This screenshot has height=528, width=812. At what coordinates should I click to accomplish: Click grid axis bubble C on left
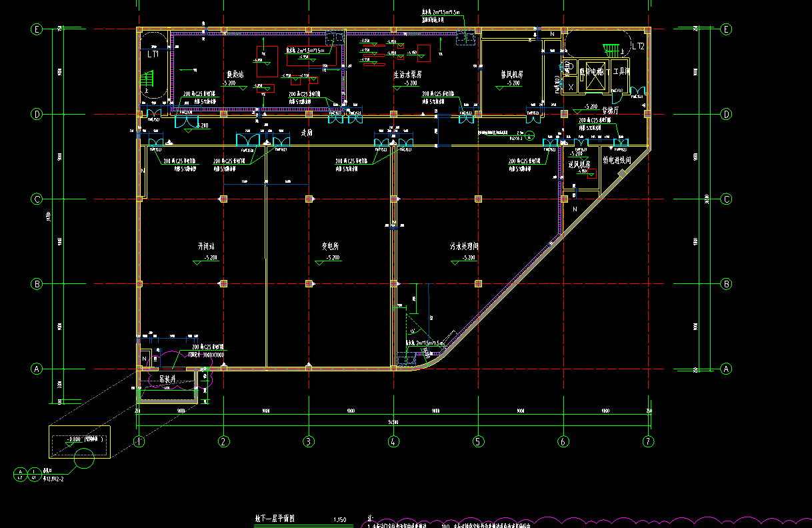pyautogui.click(x=37, y=199)
